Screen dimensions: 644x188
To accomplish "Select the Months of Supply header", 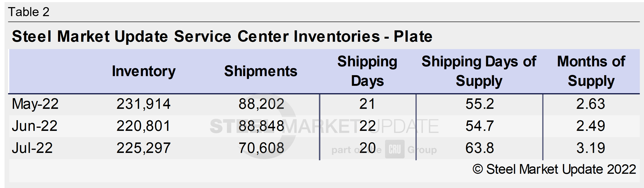I will [591, 71].
